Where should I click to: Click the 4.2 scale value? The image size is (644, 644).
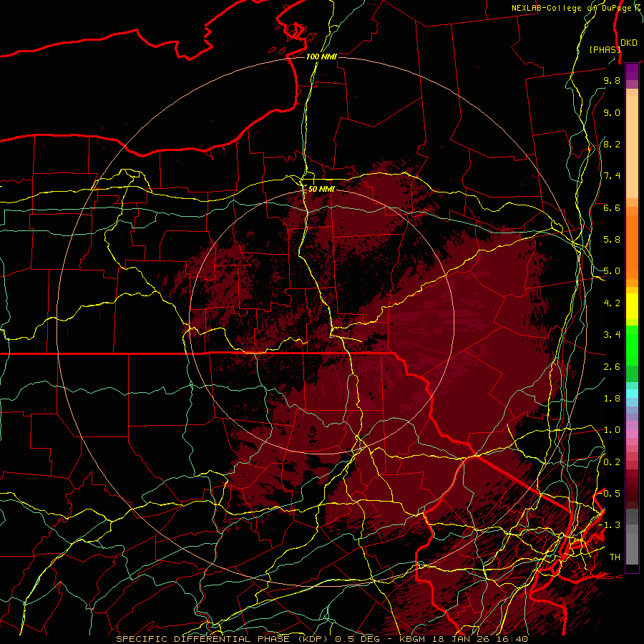612,303
